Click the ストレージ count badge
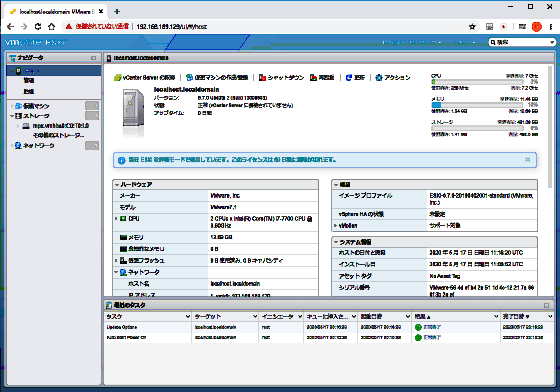Image resolution: width=560 pixels, height=392 pixels. [x=92, y=116]
